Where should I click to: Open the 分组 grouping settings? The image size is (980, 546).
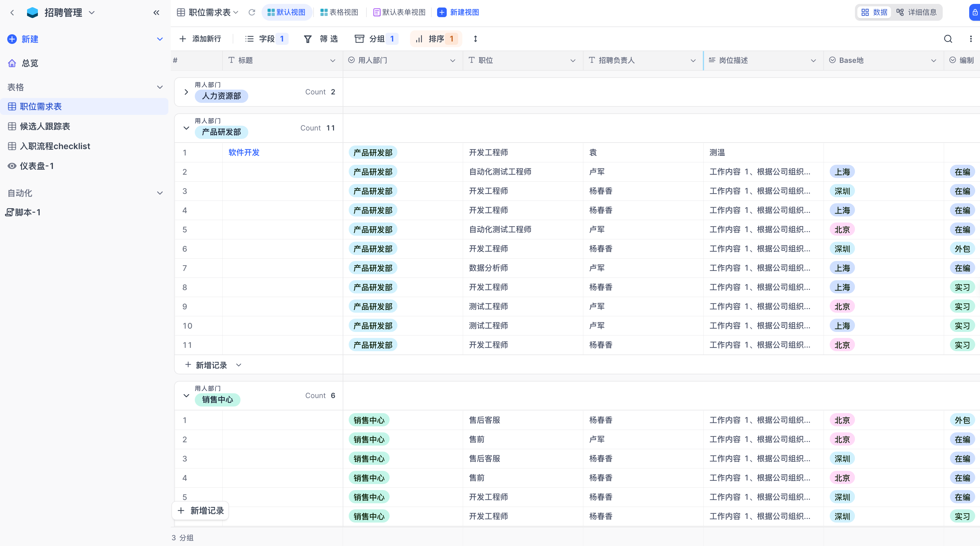tap(376, 39)
